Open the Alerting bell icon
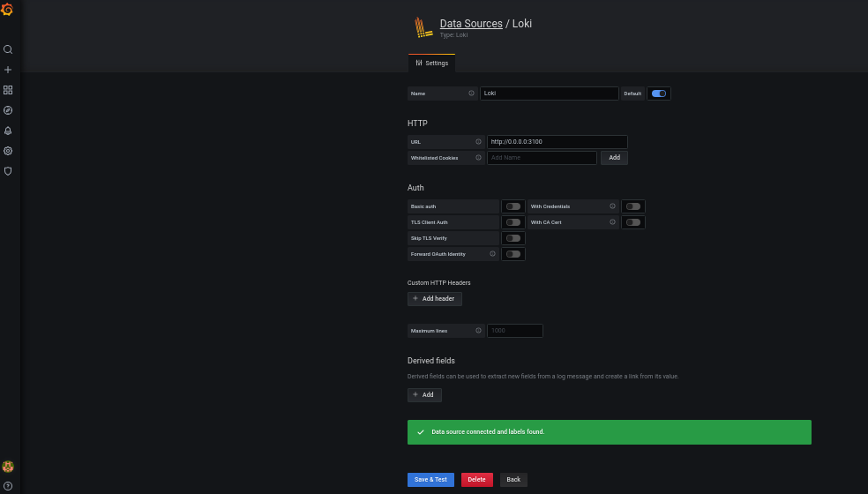 (x=8, y=131)
